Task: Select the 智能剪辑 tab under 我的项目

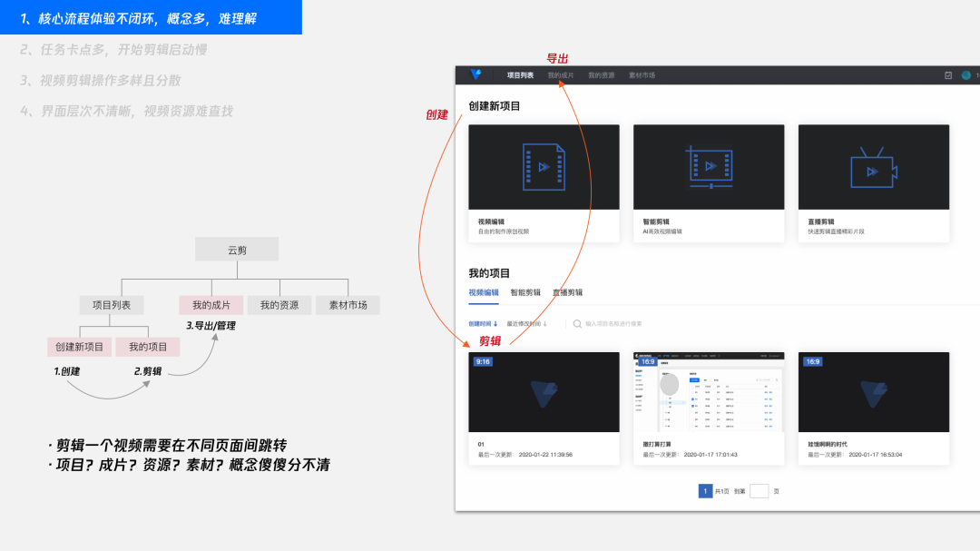Action: click(525, 292)
